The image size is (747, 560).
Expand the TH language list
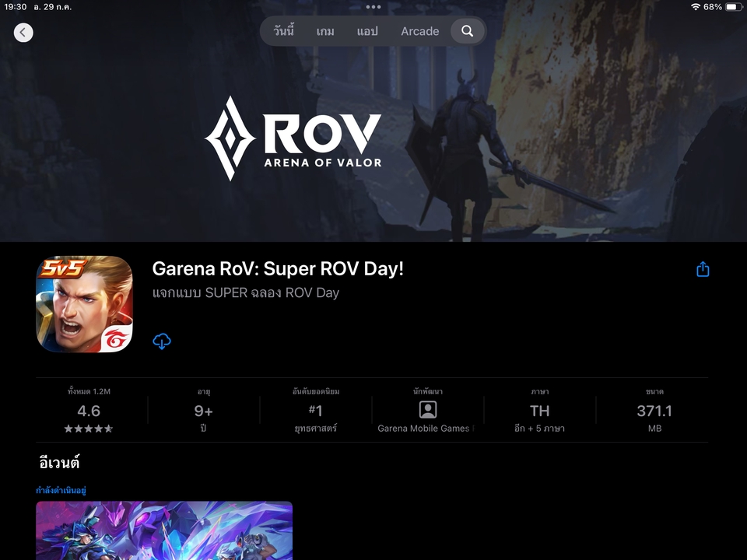coord(539,411)
